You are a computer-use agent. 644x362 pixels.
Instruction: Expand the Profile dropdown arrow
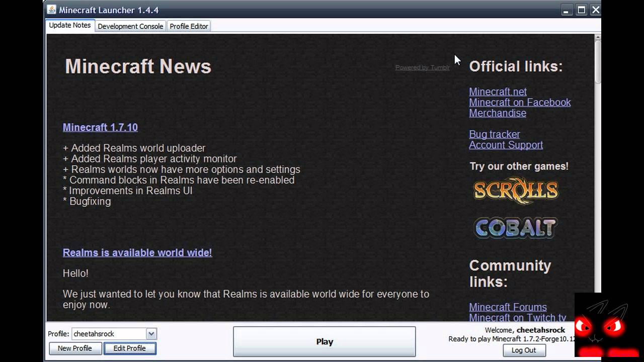pyautogui.click(x=151, y=334)
